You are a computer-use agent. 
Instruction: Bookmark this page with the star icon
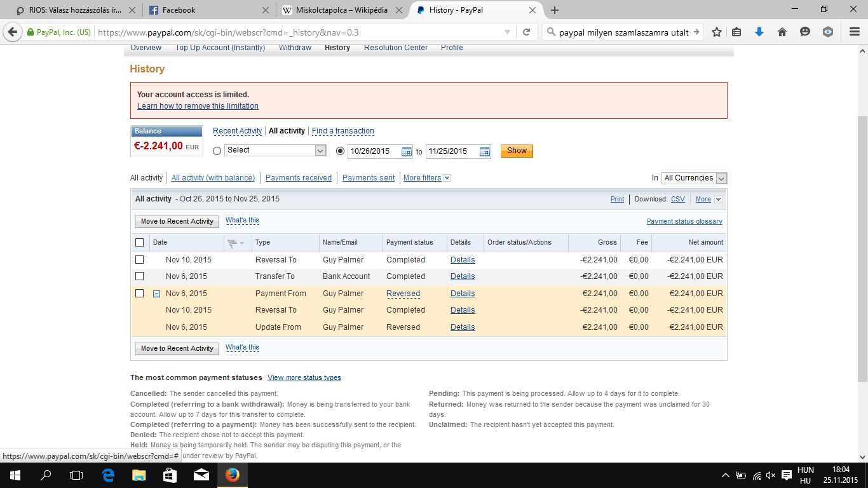(x=717, y=32)
